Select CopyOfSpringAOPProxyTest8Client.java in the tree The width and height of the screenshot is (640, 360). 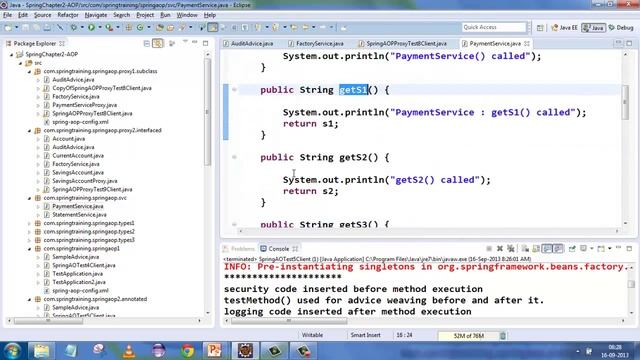[x=102, y=88]
